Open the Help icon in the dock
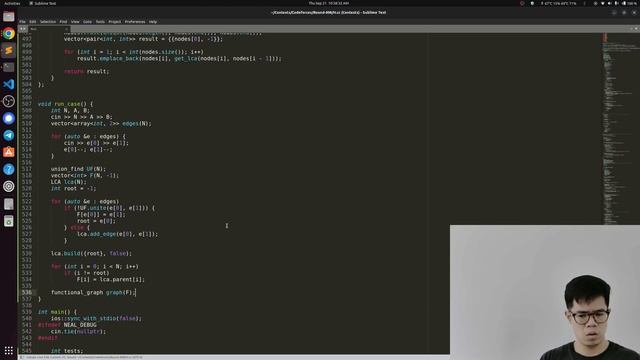640x360 pixels. pos(9,169)
